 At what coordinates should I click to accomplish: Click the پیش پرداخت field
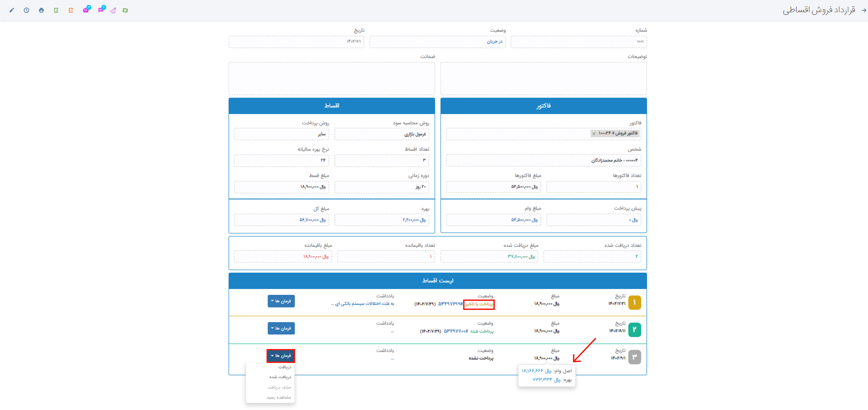click(x=594, y=220)
